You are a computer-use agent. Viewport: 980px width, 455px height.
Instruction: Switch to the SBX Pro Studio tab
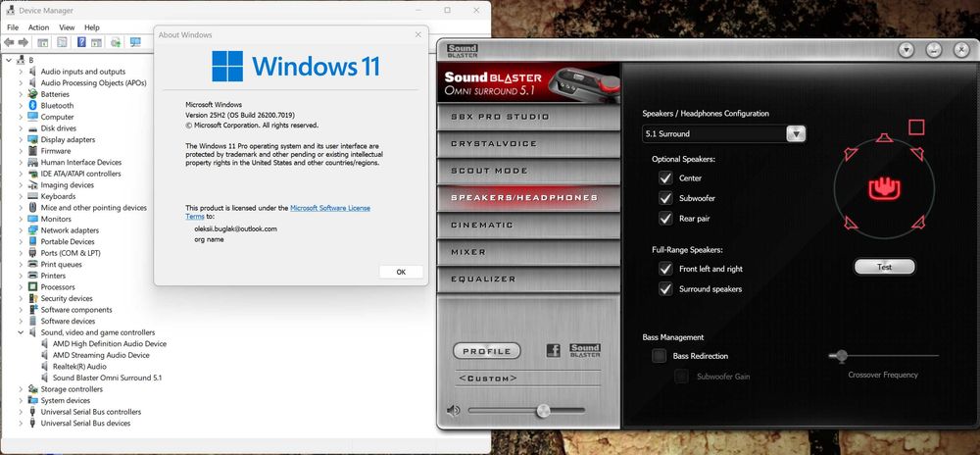528,117
